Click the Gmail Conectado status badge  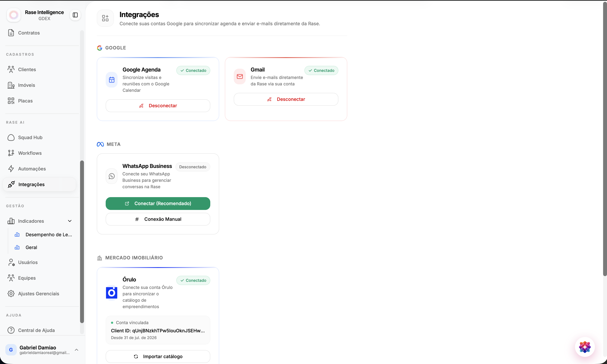click(321, 70)
